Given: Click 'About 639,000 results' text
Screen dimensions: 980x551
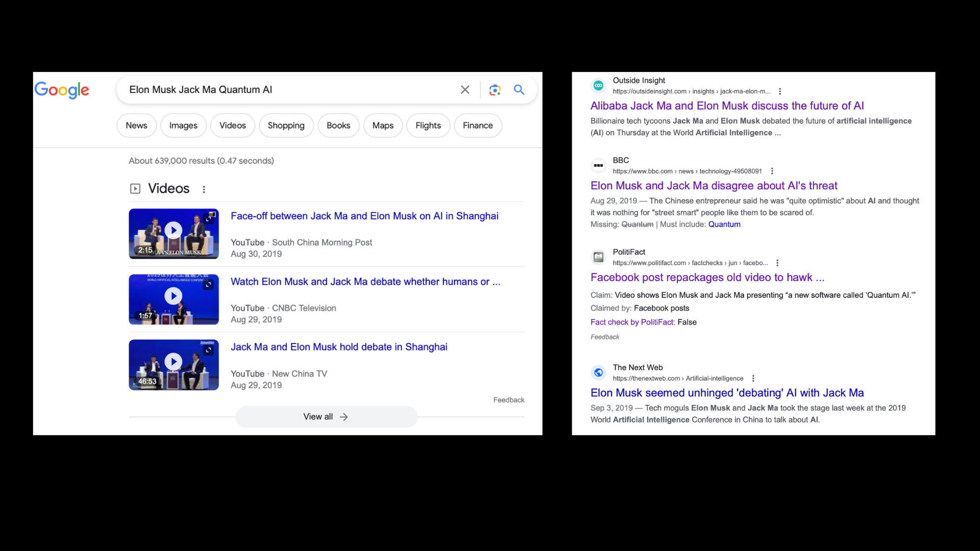Looking at the screenshot, I should (201, 161).
